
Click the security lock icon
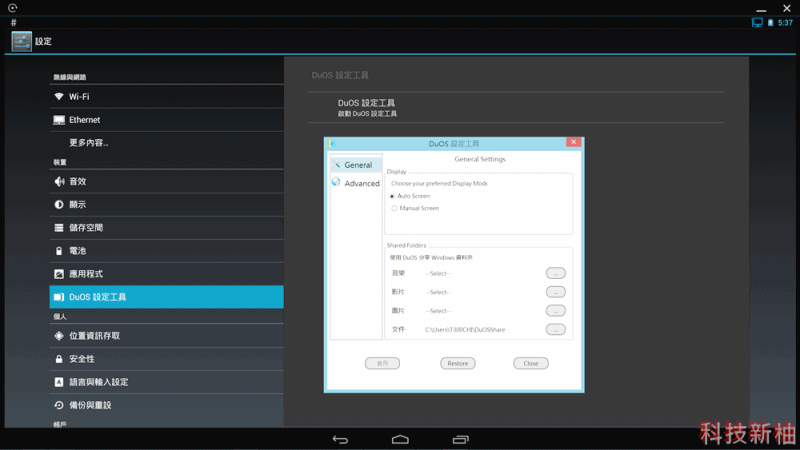[59, 359]
